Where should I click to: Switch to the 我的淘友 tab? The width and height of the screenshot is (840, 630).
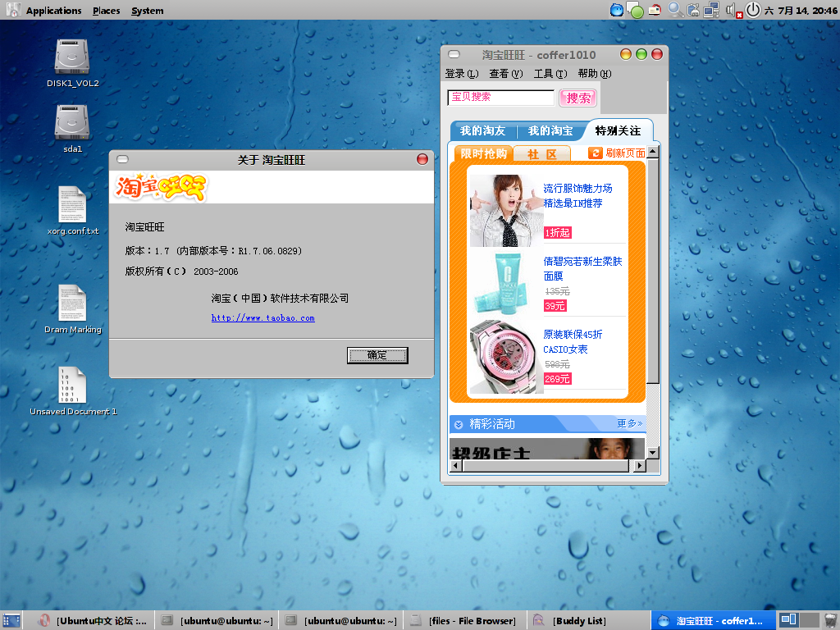pos(482,130)
